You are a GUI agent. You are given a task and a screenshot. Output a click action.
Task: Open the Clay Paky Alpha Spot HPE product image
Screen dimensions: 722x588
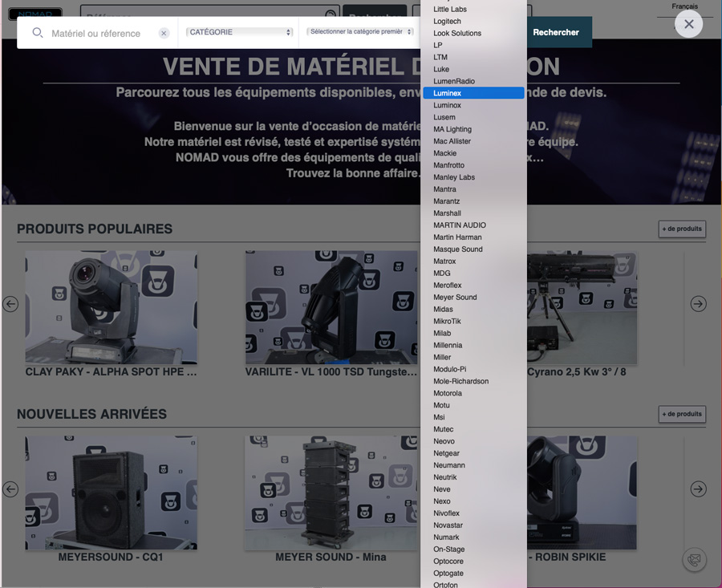click(x=111, y=307)
